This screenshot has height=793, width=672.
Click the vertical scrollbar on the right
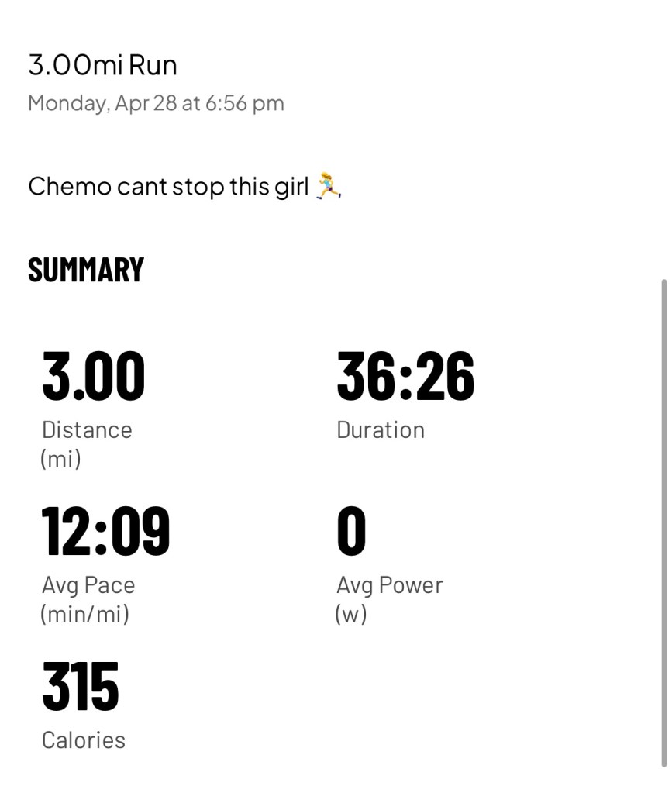click(663, 519)
